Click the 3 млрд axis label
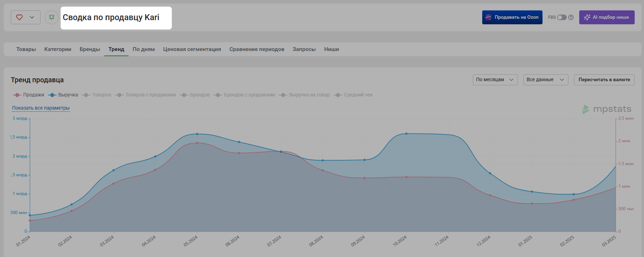The image size is (644, 257). pyautogui.click(x=20, y=118)
